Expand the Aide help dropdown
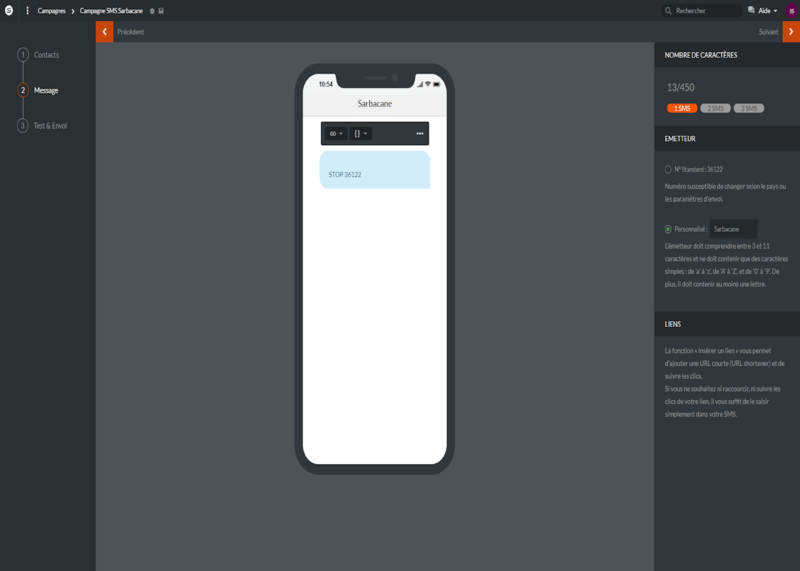The height and width of the screenshot is (571, 800). coord(767,11)
